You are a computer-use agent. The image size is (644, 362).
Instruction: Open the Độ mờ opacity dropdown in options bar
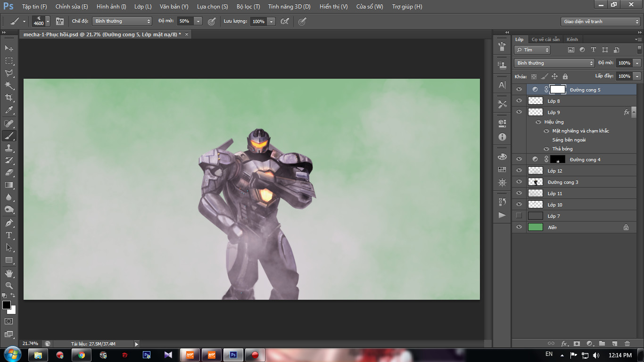(x=198, y=21)
